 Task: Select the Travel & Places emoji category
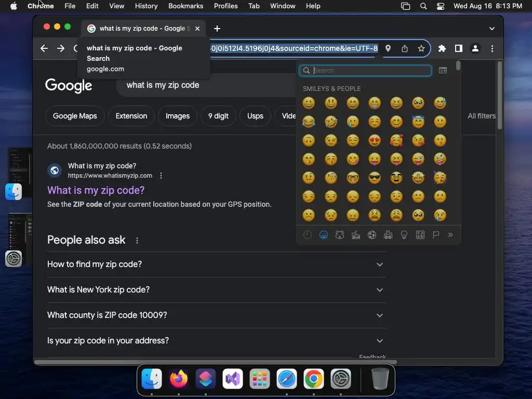388,235
